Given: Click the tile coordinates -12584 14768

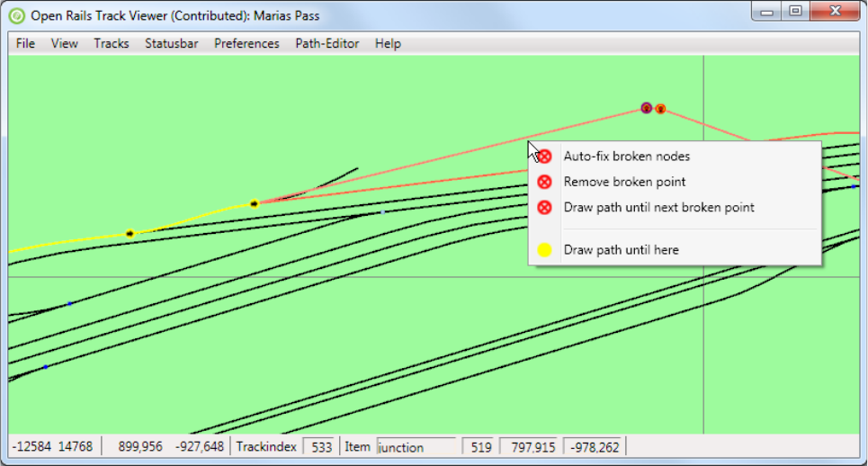Looking at the screenshot, I should click(52, 446).
